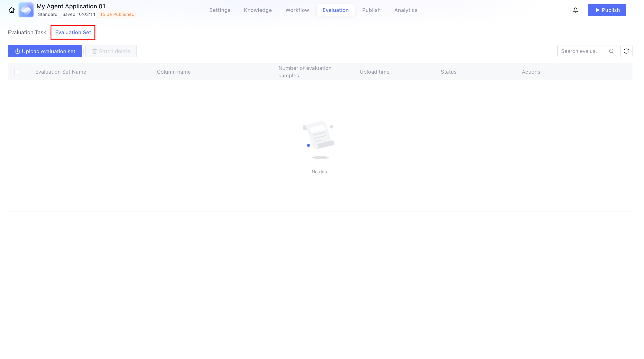Click the blue Publish button
The height and width of the screenshot is (359, 644).
click(607, 10)
